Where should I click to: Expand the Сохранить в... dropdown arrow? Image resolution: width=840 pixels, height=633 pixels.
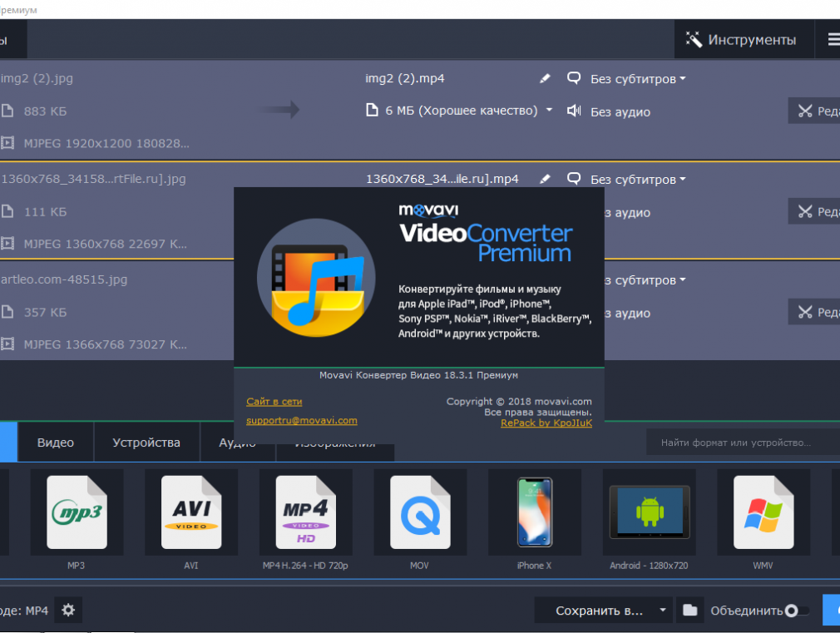(663, 610)
